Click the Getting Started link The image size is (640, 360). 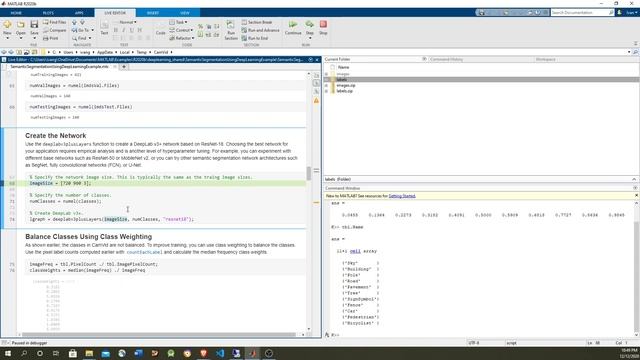[x=402, y=196]
